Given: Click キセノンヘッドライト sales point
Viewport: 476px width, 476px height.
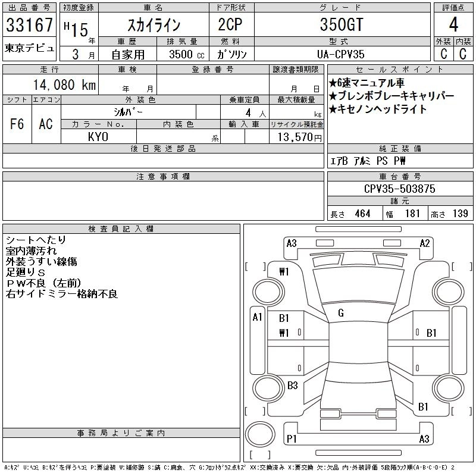Looking at the screenshot, I should click(x=378, y=109).
